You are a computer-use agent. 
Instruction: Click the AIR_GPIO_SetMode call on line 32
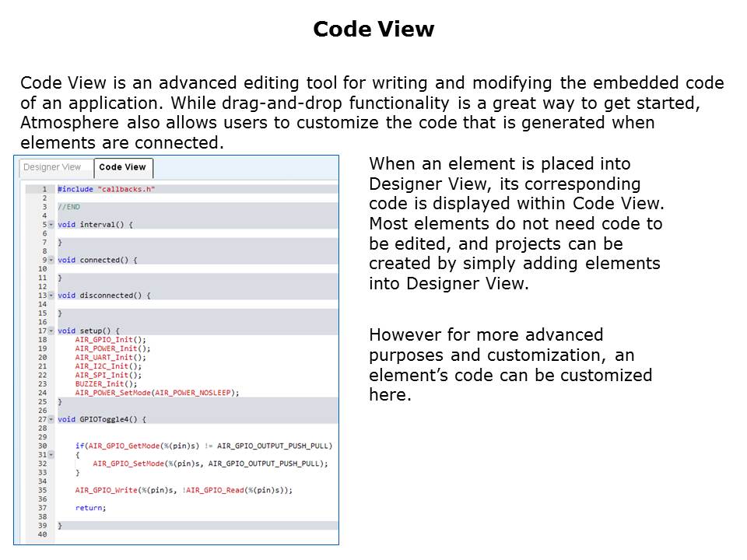point(210,464)
